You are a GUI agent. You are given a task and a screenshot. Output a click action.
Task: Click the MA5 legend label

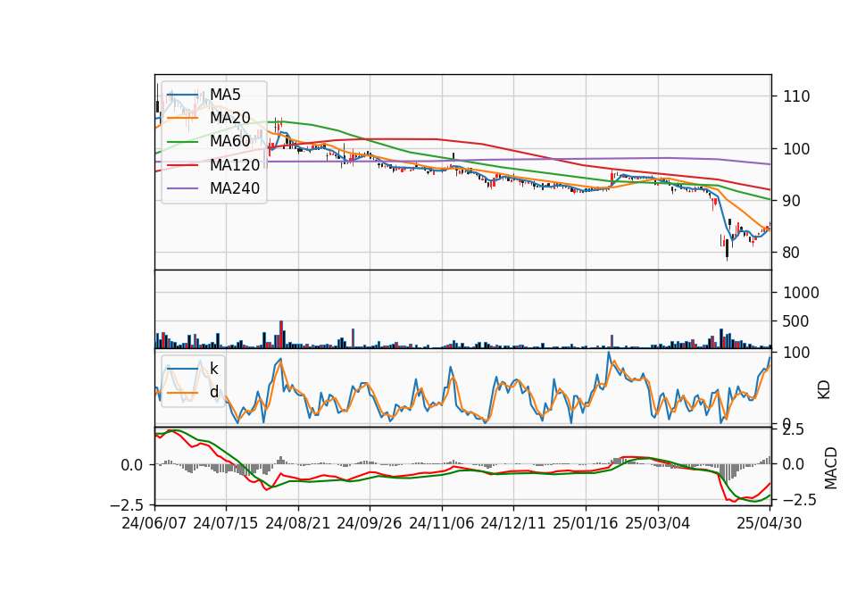tap(225, 95)
